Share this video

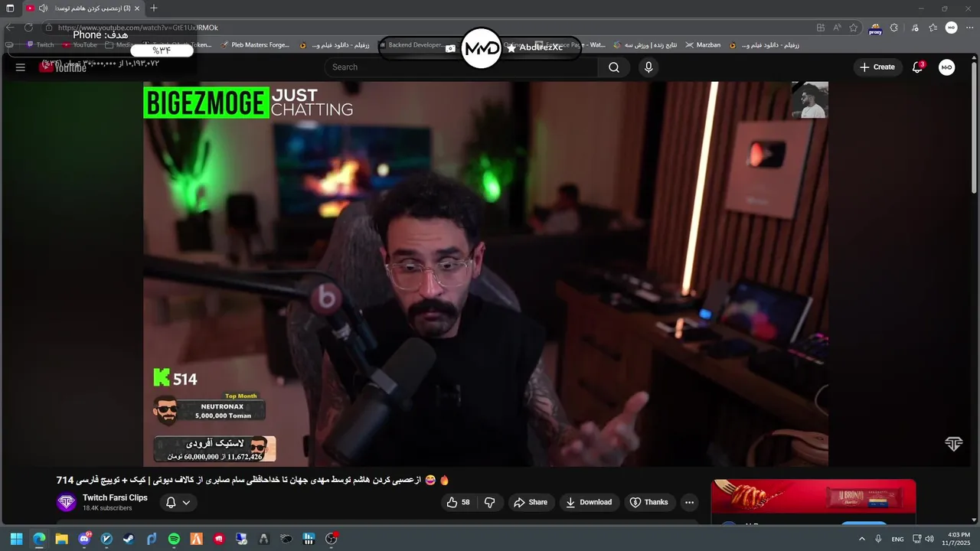(x=531, y=502)
